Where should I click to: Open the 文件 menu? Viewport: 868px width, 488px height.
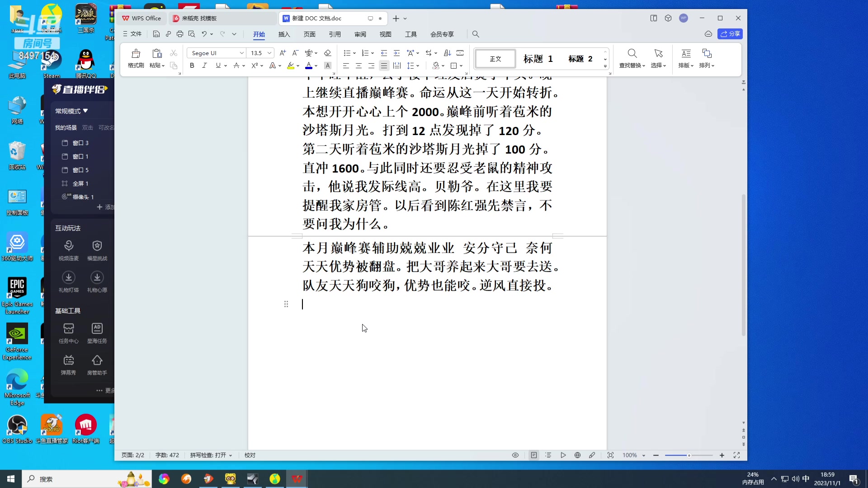[x=132, y=34]
